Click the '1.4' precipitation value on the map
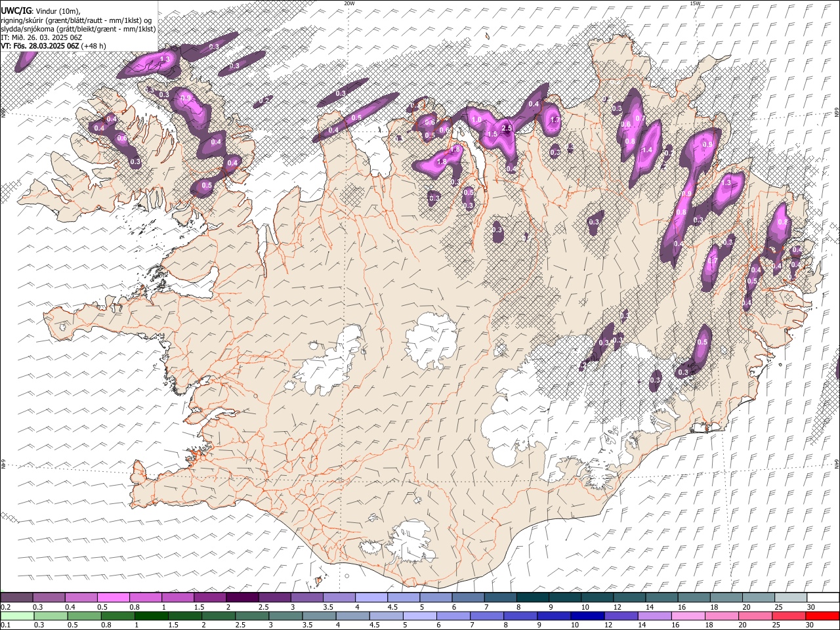The image size is (840, 630). tap(647, 150)
